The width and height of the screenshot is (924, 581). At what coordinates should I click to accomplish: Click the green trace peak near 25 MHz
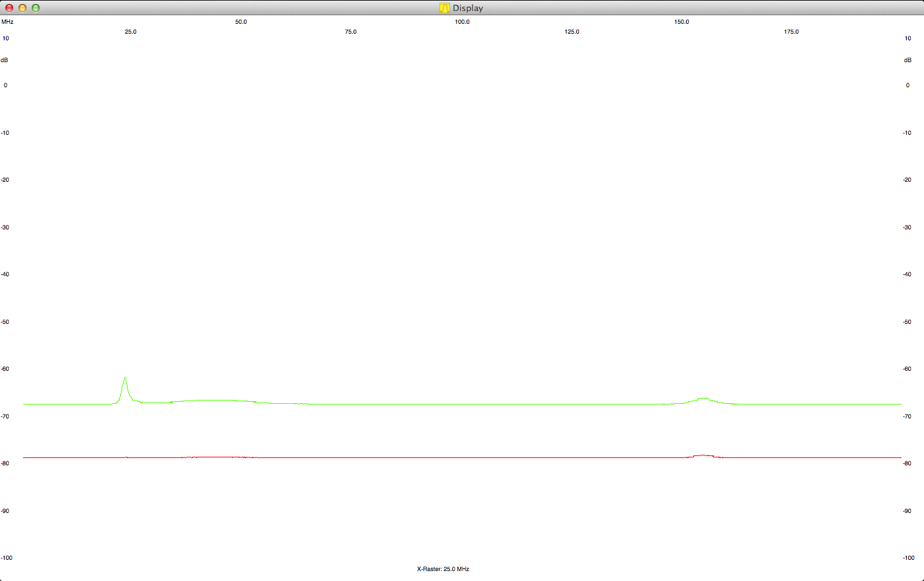point(125,379)
